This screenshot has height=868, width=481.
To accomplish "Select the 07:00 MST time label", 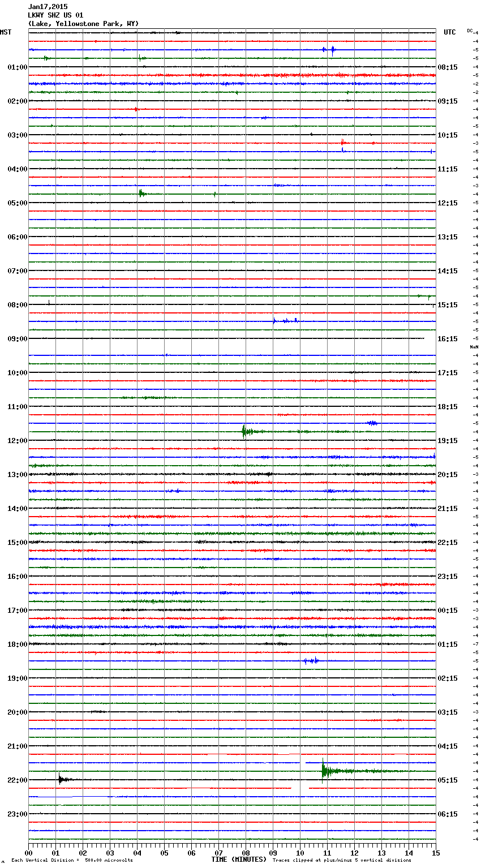I will tap(18, 270).
